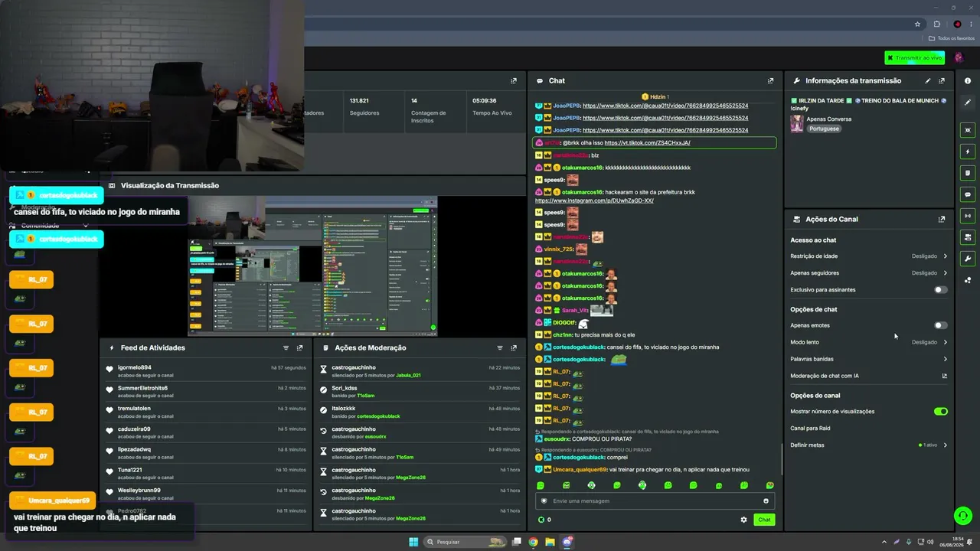980x551 pixels.
Task: Disable Mostrar número de visualizações switch
Action: (941, 412)
